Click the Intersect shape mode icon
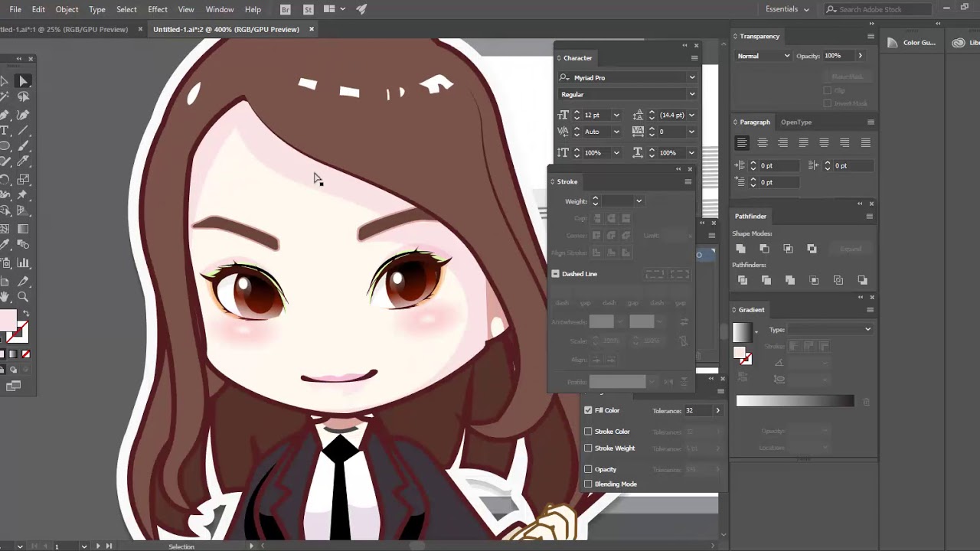 788,249
